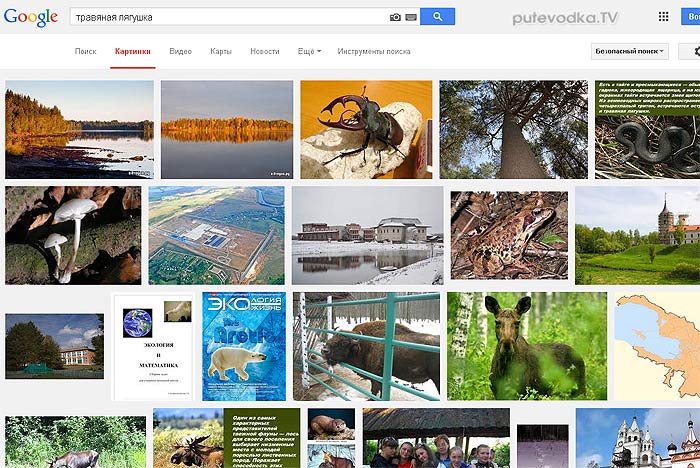Open the group of people photo
Screen dimensions: 700x468
coord(436,438)
